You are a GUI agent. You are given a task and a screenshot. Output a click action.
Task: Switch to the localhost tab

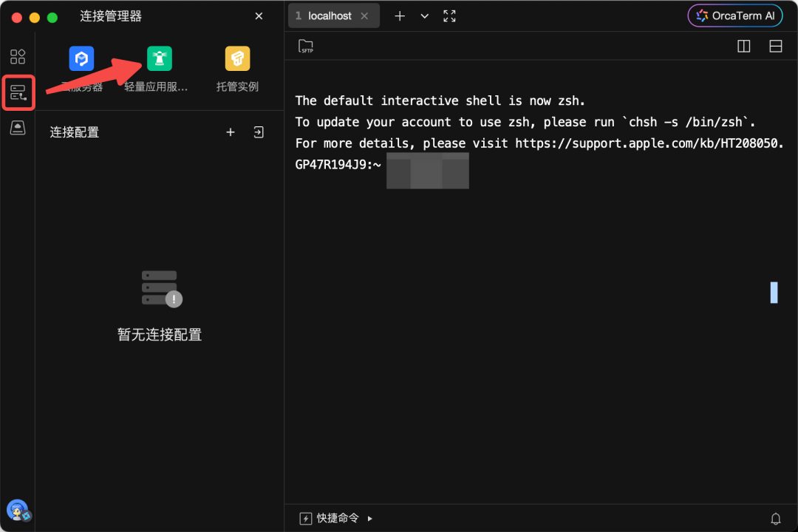(329, 15)
